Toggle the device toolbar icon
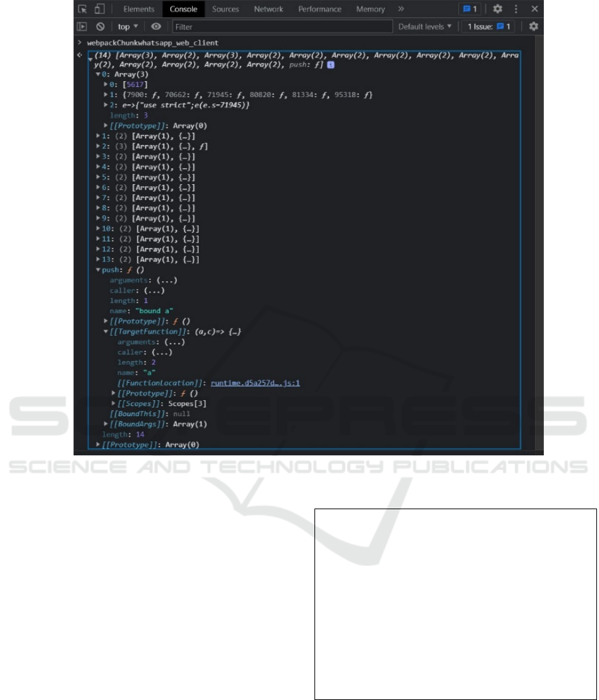This screenshot has height=700, width=599. (x=99, y=9)
